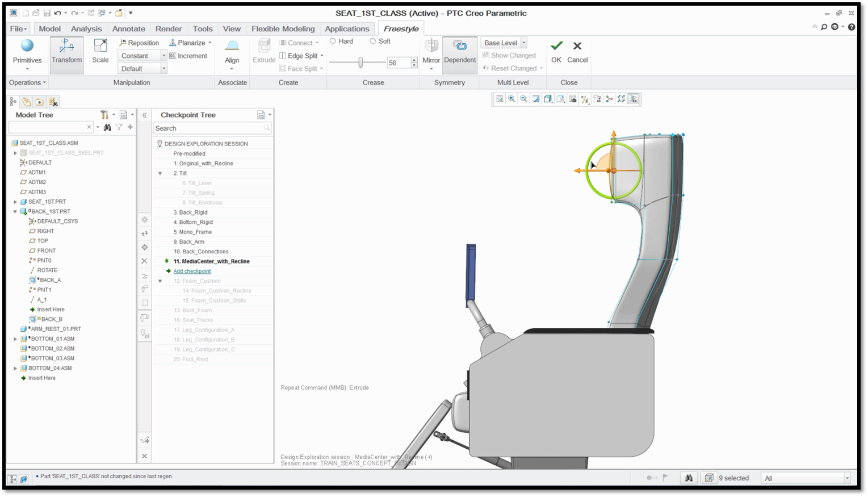Toggle the annotation display icon

point(597,99)
